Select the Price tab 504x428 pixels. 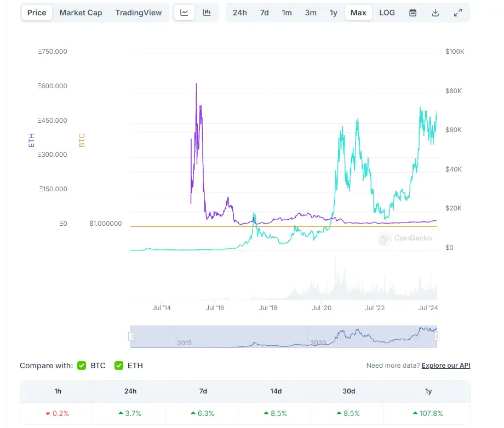pos(37,13)
